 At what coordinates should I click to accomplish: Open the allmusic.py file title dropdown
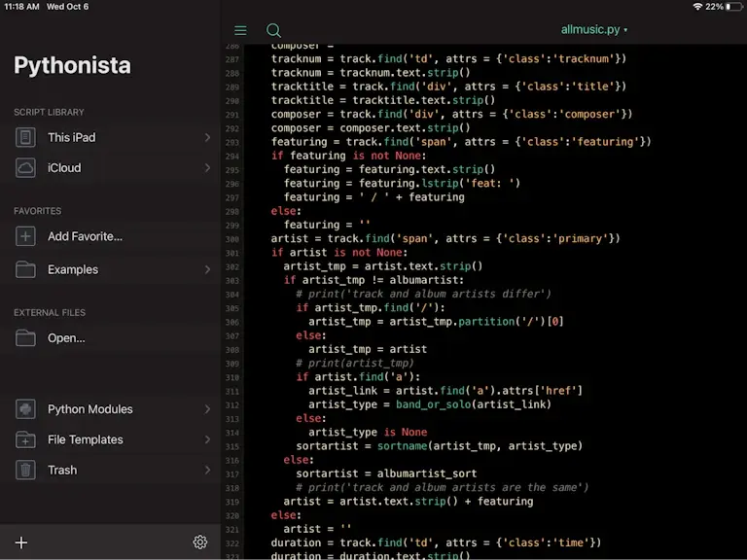click(x=594, y=29)
